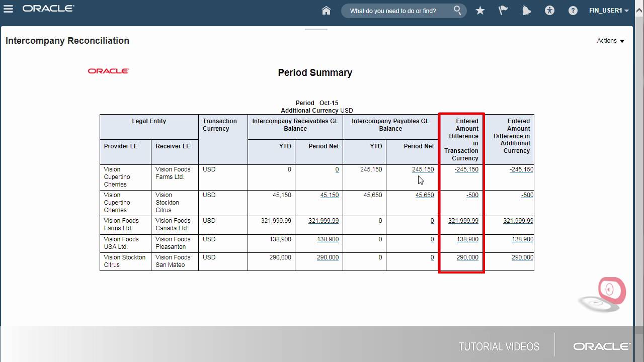Click Period Net payables link 245,150

423,169
